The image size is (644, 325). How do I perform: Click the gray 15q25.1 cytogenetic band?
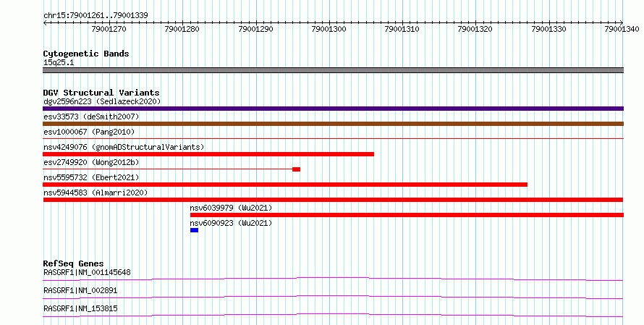pos(333,70)
